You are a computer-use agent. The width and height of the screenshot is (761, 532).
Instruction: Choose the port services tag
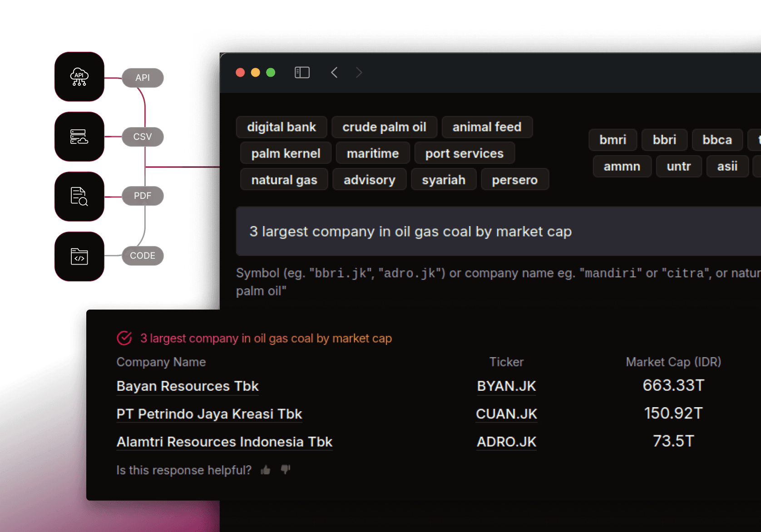click(x=465, y=153)
